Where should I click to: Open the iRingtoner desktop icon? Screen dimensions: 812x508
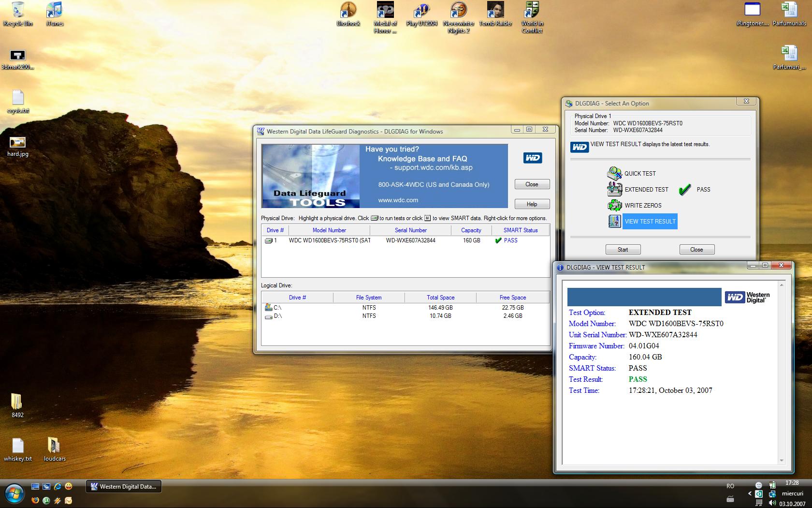click(x=753, y=14)
